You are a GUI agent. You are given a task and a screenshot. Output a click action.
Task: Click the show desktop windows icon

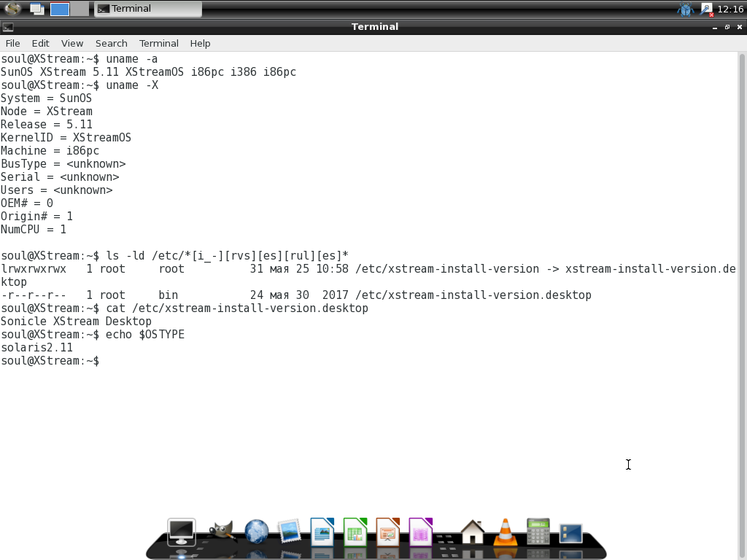pyautogui.click(x=36, y=9)
